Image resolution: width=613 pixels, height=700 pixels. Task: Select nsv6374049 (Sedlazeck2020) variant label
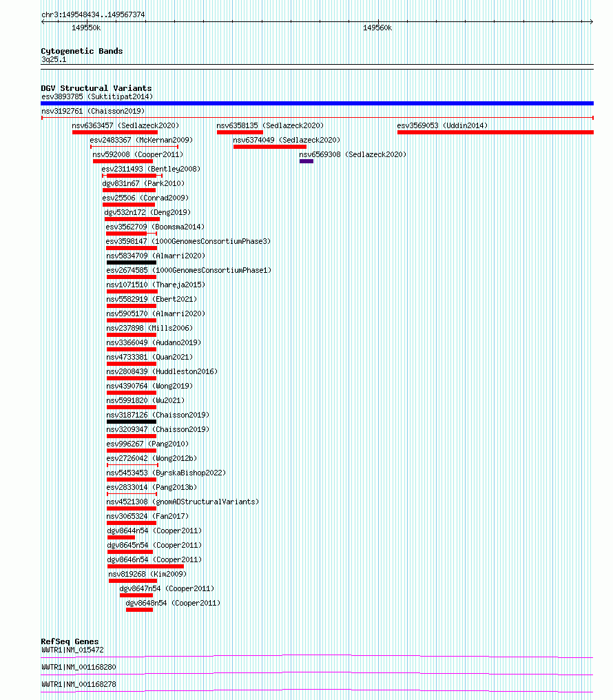pos(287,140)
